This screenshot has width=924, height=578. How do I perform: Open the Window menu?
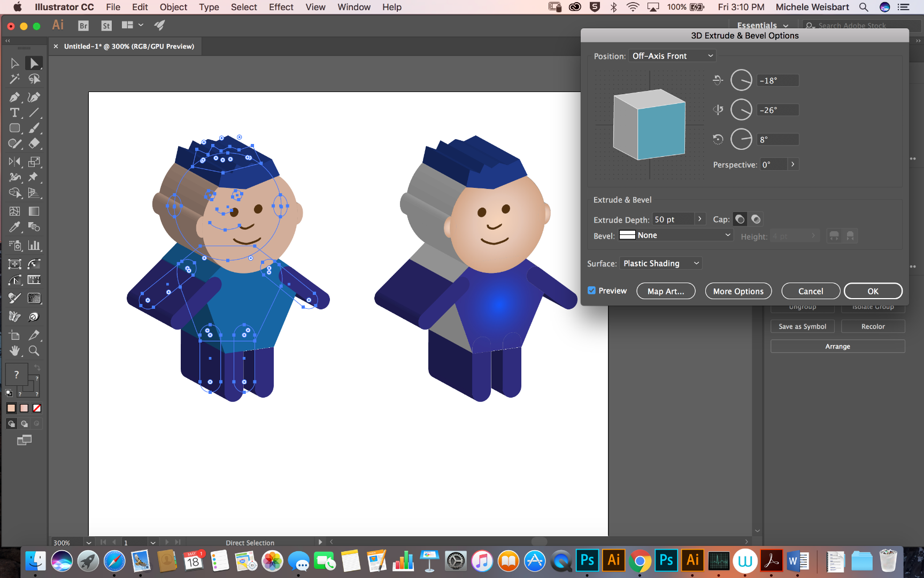coord(354,7)
